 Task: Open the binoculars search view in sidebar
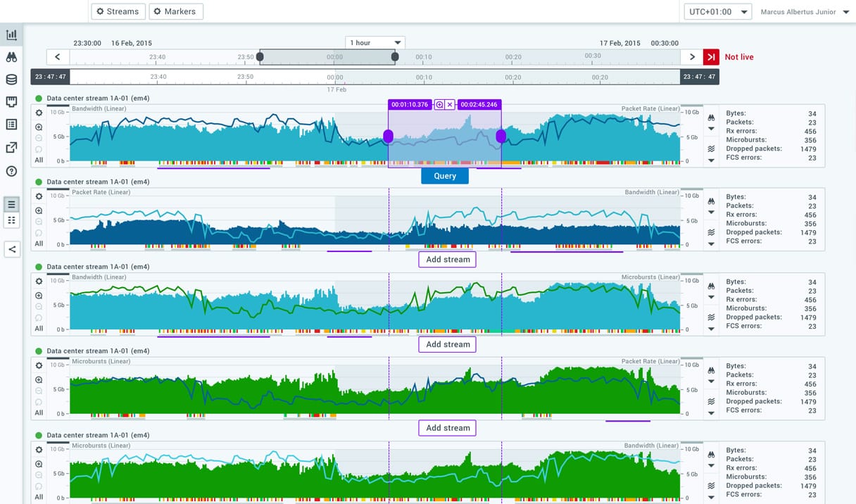click(x=11, y=57)
